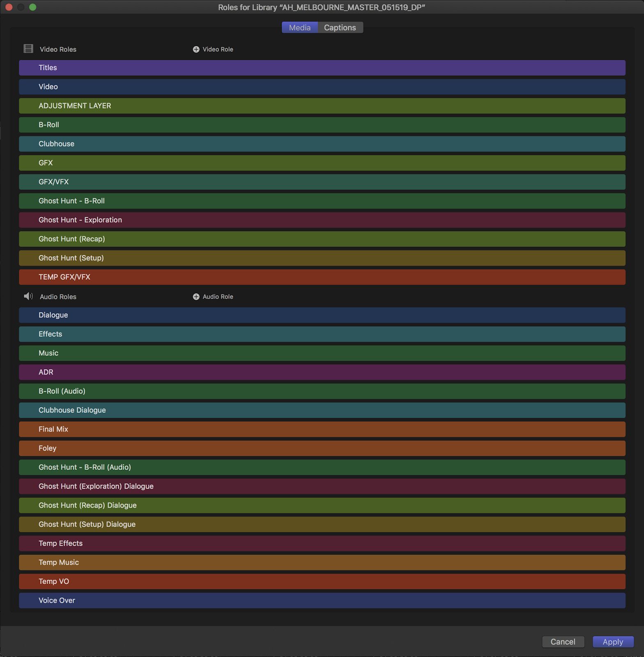Screen dimensions: 644x657
Task: Select the Temp Music audio role
Action: pos(322,563)
